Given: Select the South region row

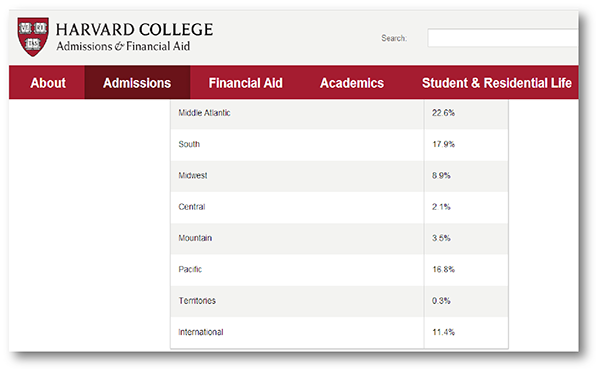Looking at the screenshot, I should (339, 144).
